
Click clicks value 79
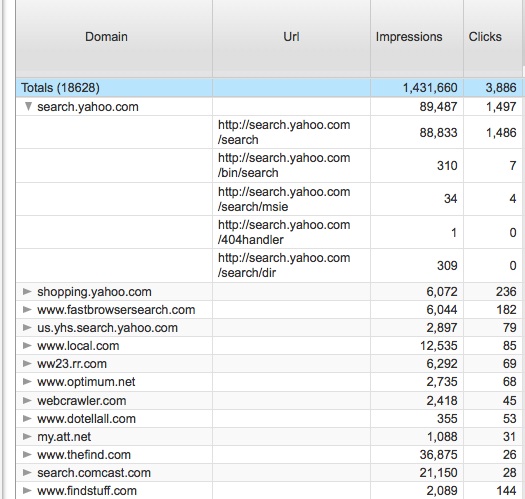[x=509, y=328]
